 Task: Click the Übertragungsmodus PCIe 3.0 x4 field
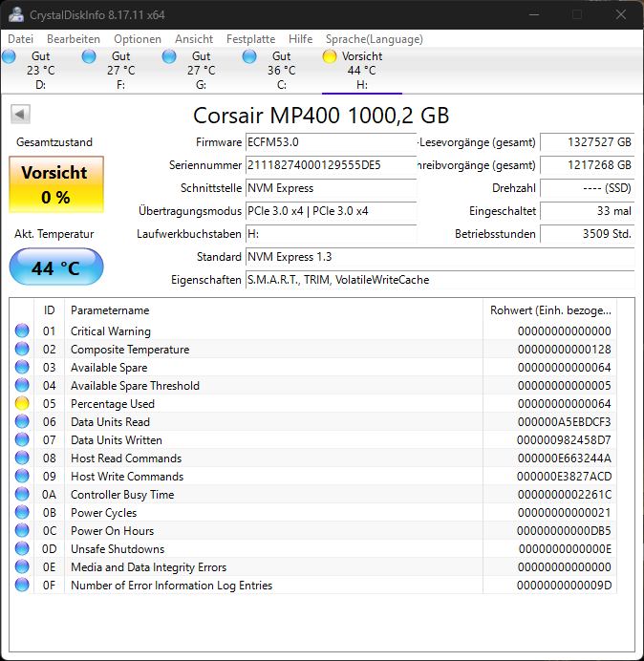coord(331,211)
